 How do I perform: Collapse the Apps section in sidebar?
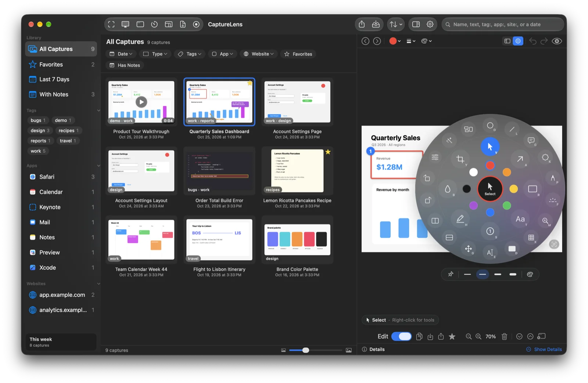[98, 166]
